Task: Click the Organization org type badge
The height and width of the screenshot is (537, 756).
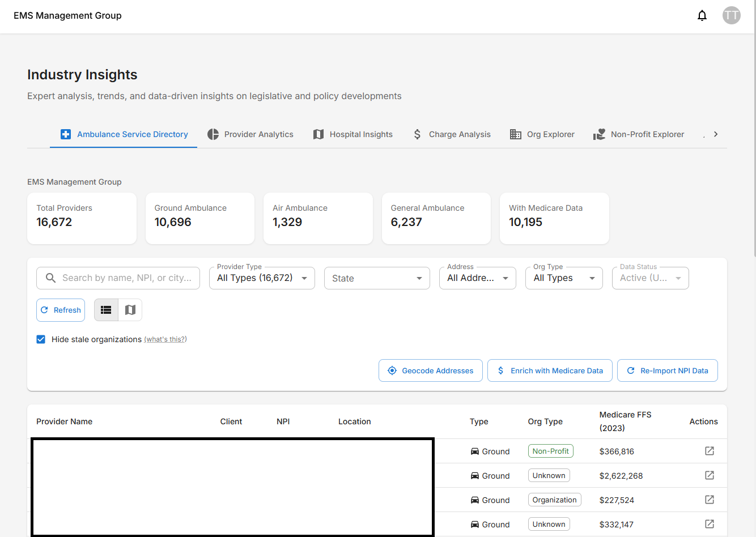Action: 555,500
